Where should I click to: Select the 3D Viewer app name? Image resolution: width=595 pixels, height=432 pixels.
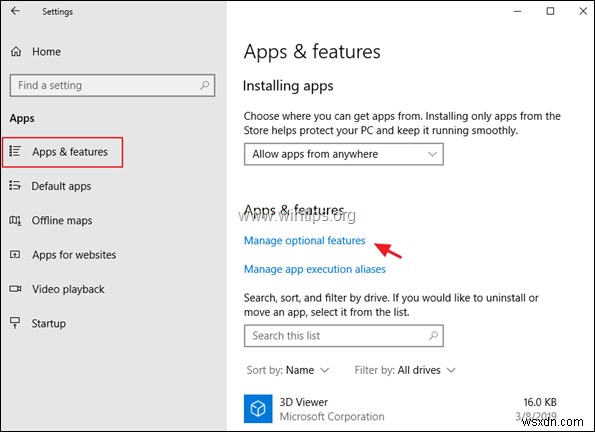[304, 402]
